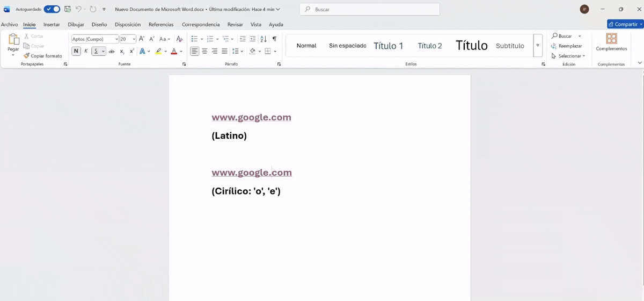Open the Aa change case dropdown

tap(165, 39)
